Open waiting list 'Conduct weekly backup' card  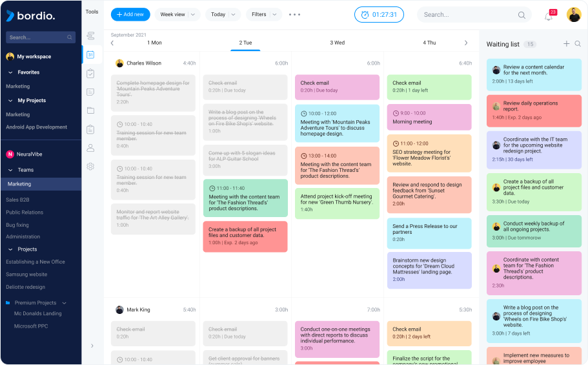click(534, 231)
